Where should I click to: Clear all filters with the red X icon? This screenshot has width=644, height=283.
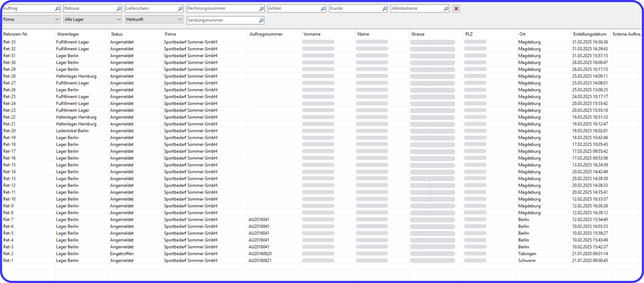click(x=456, y=9)
